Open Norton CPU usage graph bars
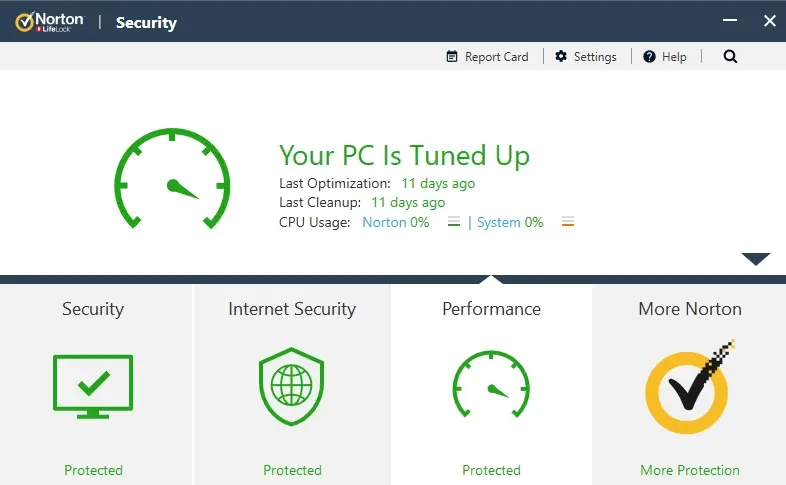786x485 pixels. 454,221
